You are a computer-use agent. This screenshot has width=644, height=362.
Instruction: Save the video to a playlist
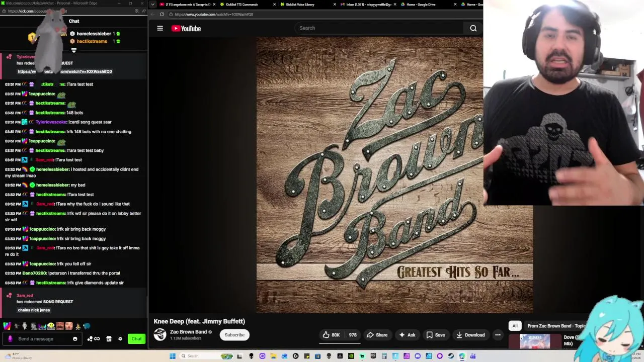pyautogui.click(x=436, y=335)
